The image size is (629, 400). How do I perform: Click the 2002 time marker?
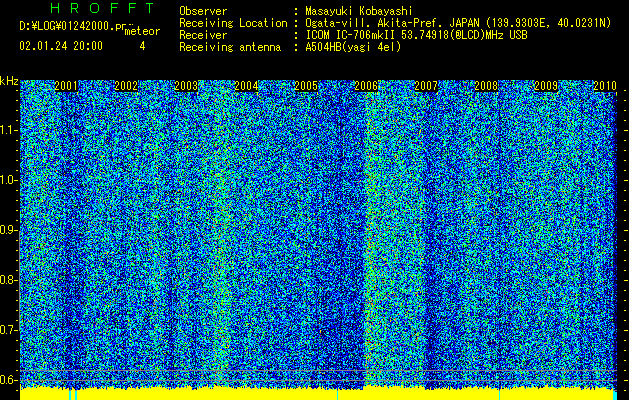coord(126,86)
